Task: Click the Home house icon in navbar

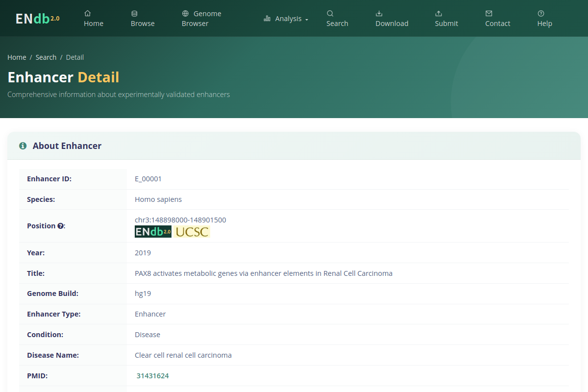Action: (x=87, y=13)
